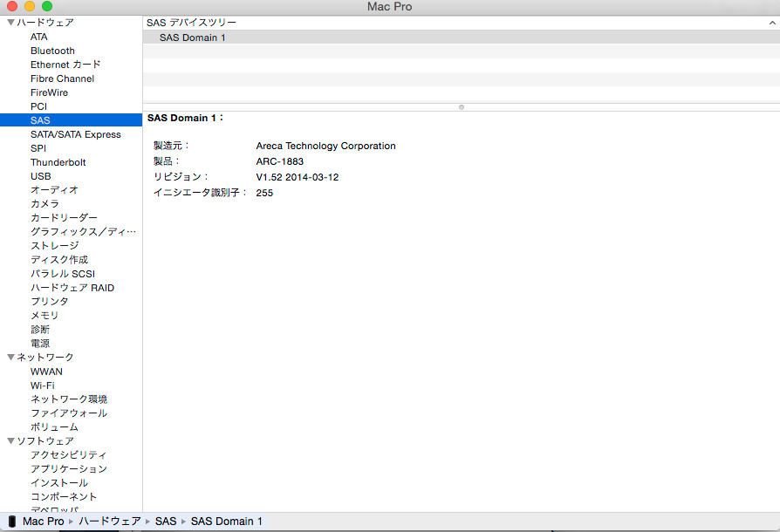The height and width of the screenshot is (532, 780).
Task: Collapse the SAS デバイスツリー column header chevron
Action: [x=772, y=23]
